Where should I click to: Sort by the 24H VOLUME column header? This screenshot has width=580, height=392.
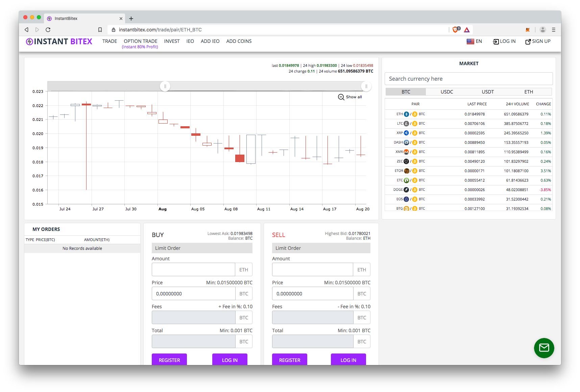coord(517,104)
